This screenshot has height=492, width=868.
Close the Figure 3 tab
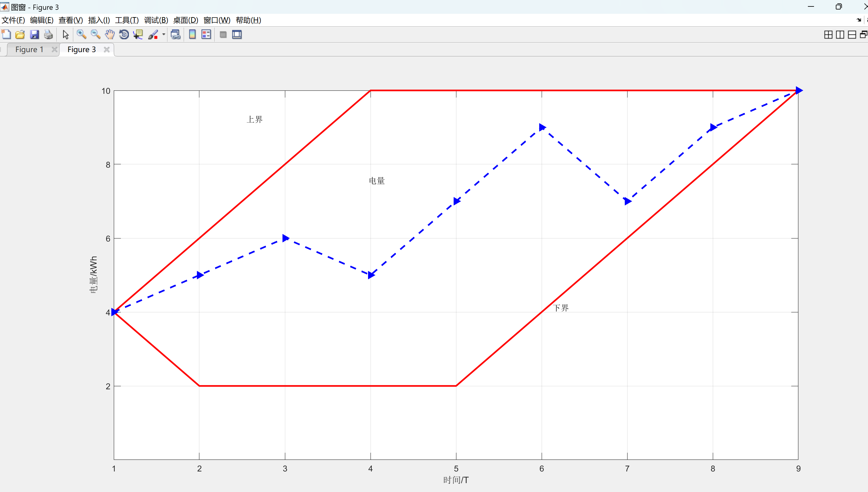tap(107, 50)
